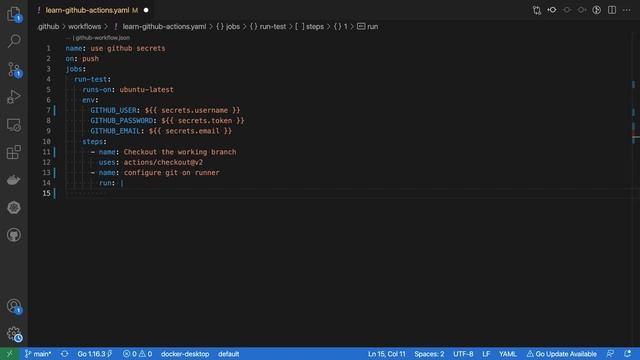Open the Remote Explorer view
Image resolution: width=640 pixels, height=360 pixels.
point(14,125)
